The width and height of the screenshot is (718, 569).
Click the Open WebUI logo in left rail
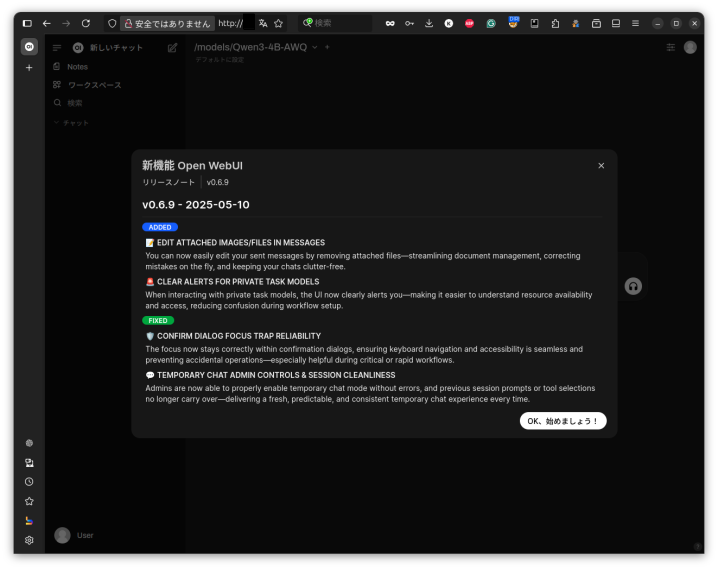29,47
